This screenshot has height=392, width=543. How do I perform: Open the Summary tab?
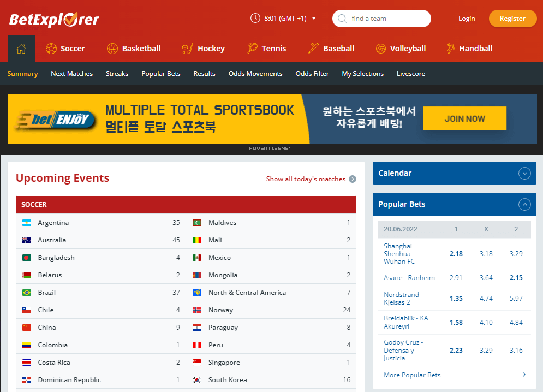tap(22, 74)
